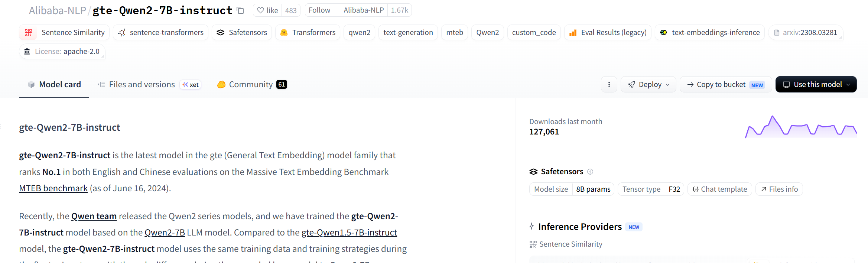Click the Deploy rocket icon
This screenshot has height=263, width=868.
coord(631,85)
